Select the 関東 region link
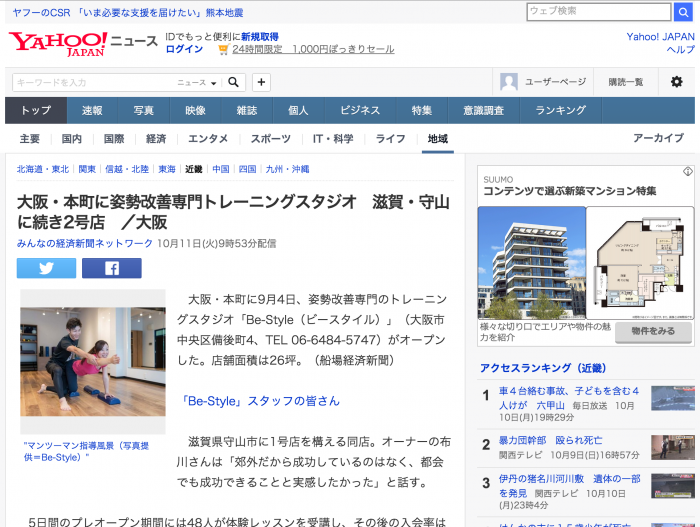Viewport: 700px width, 527px height. point(87,170)
